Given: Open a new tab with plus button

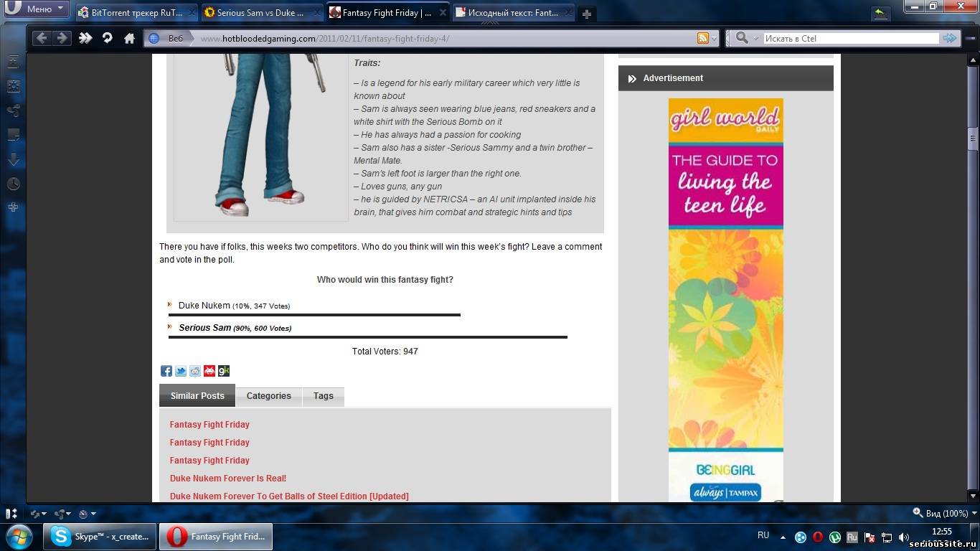Looking at the screenshot, I should 586,14.
